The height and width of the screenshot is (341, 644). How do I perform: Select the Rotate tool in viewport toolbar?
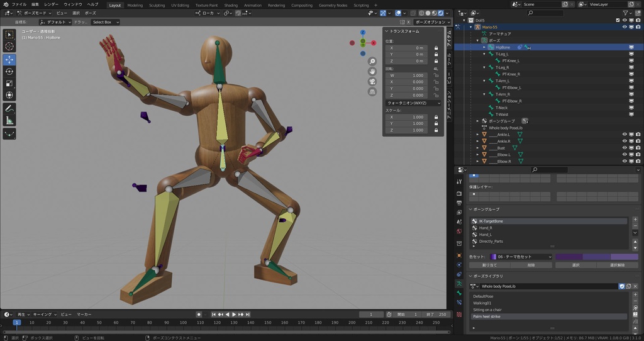tap(9, 72)
